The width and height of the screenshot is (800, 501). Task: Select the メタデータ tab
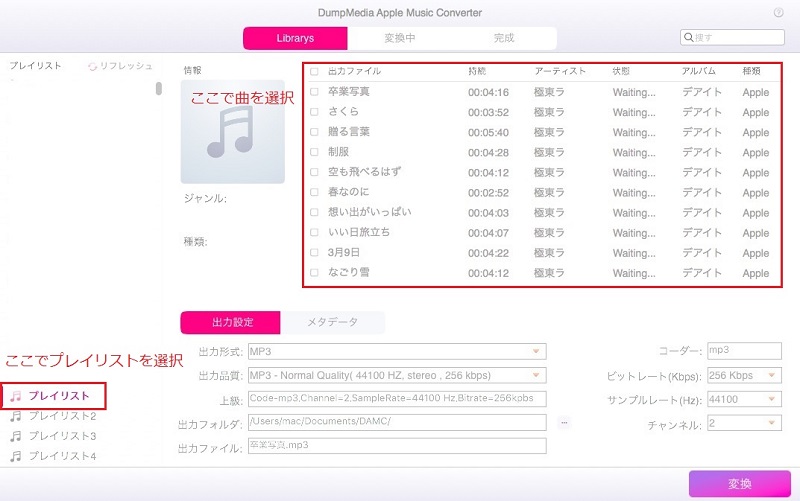click(333, 322)
